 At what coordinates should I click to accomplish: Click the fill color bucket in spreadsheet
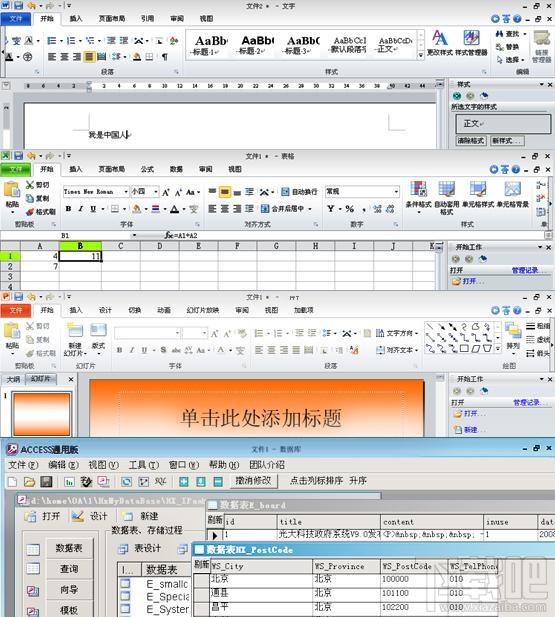137,209
